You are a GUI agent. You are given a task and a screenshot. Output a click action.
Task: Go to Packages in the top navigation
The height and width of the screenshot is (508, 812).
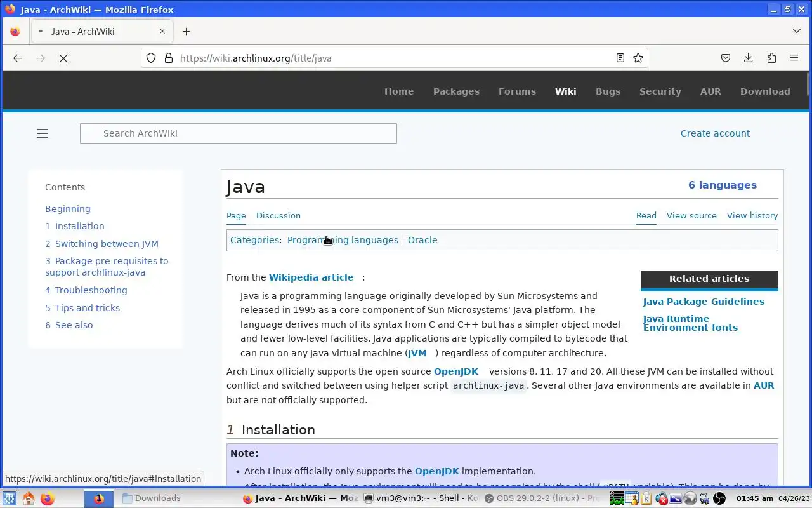pos(456,91)
